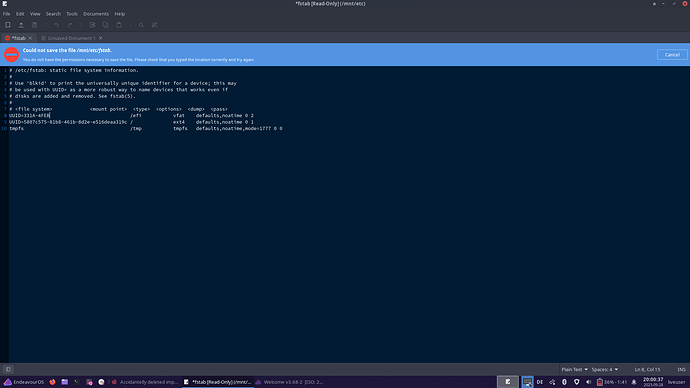Toggle the volume speaker tray icon
This screenshot has width=690, height=388.
pyautogui.click(x=588, y=382)
